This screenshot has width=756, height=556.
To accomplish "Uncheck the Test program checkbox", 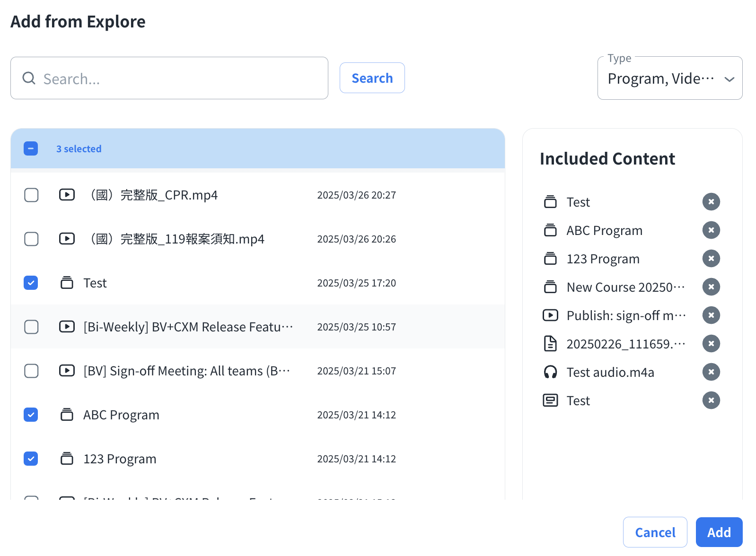I will click(x=31, y=283).
